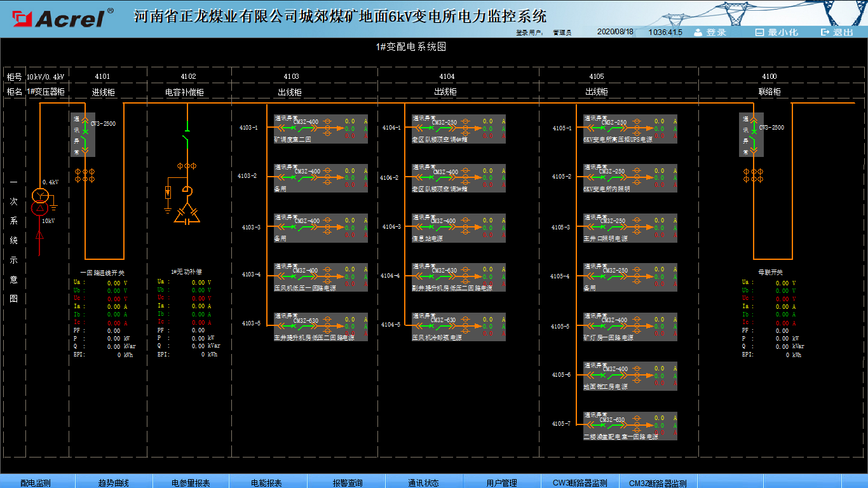Image resolution: width=868 pixels, height=488 pixels.
Task: Select the CW3-2500 breaker in cabinet 4101
Action: click(x=84, y=134)
